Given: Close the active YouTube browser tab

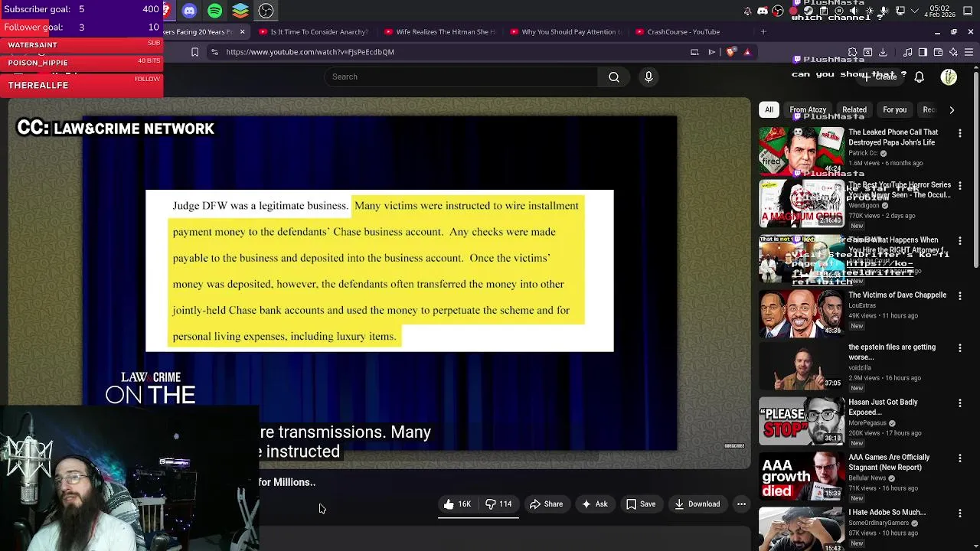Looking at the screenshot, I should (242, 31).
